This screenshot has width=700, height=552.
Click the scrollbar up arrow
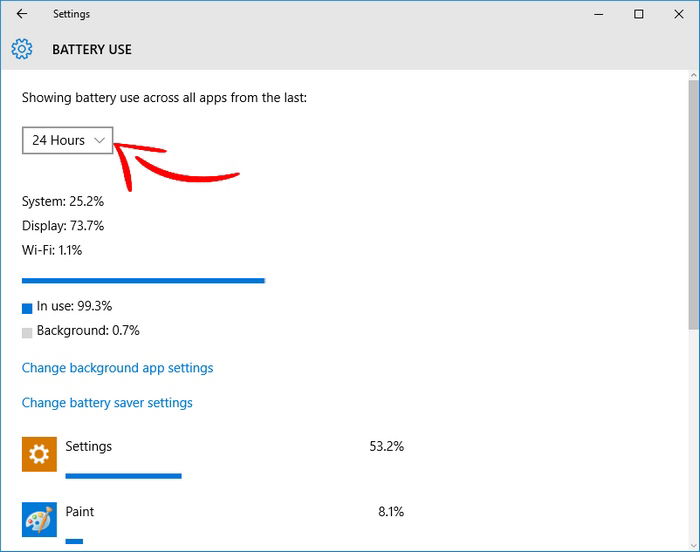(693, 75)
